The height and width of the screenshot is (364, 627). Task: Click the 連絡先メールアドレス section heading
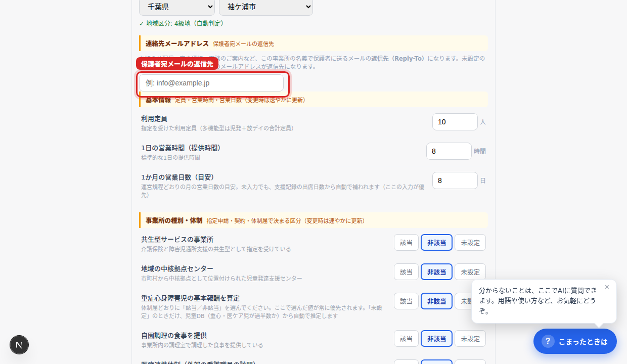(177, 44)
